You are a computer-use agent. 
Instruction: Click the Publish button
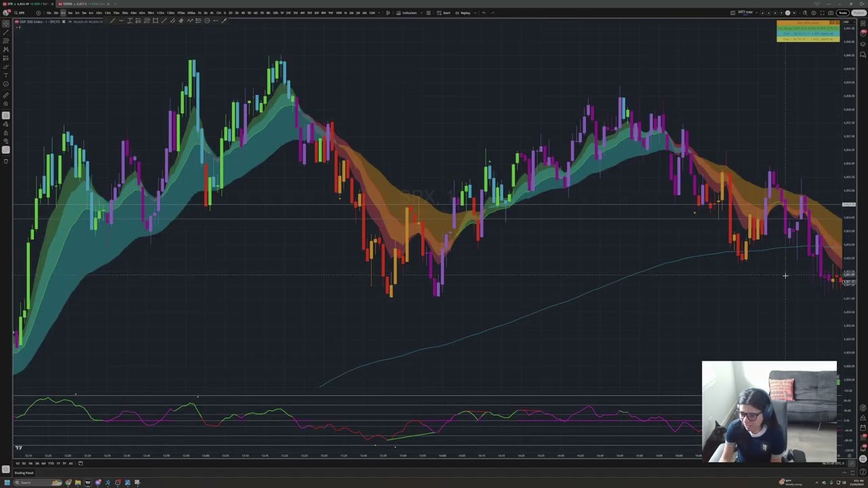point(859,13)
